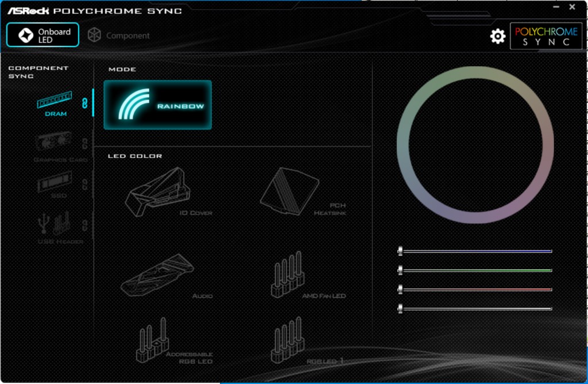Click the blue channel slider
The width and height of the screenshot is (588, 384).
pos(475,251)
